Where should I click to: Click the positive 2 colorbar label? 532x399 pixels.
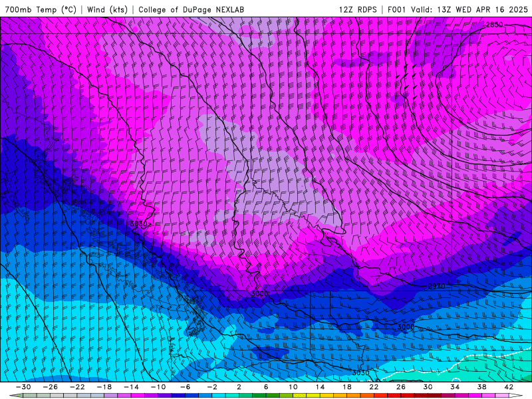239,387
